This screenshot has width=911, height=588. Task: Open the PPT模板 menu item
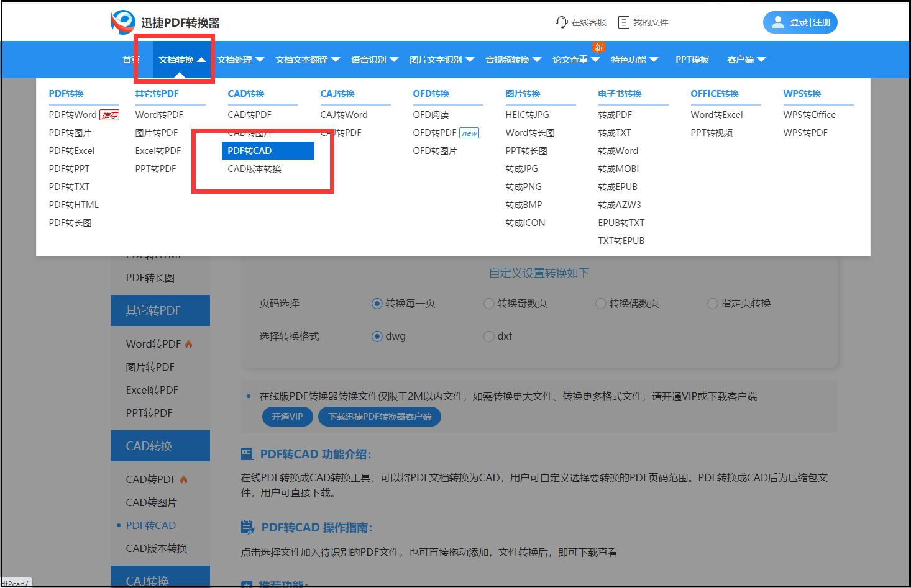point(692,59)
